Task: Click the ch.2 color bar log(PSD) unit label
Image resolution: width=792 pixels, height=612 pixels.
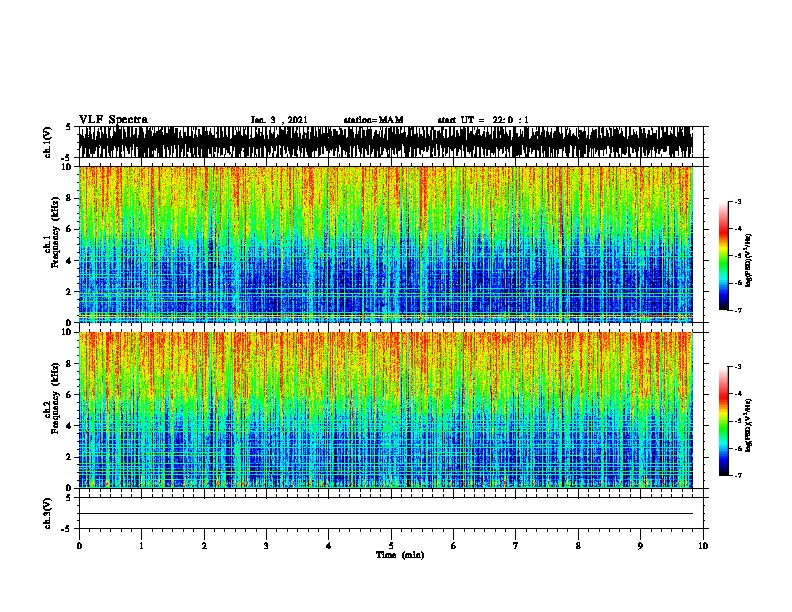Action: pos(748,425)
